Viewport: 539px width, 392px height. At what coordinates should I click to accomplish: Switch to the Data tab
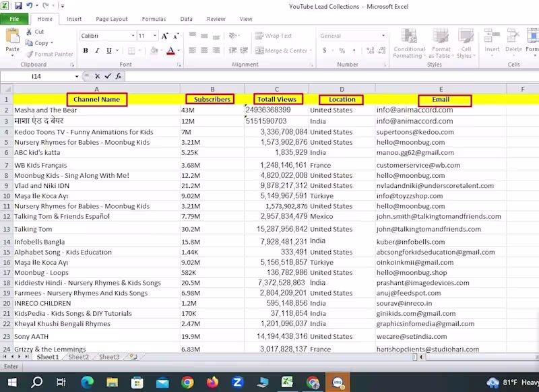click(187, 19)
